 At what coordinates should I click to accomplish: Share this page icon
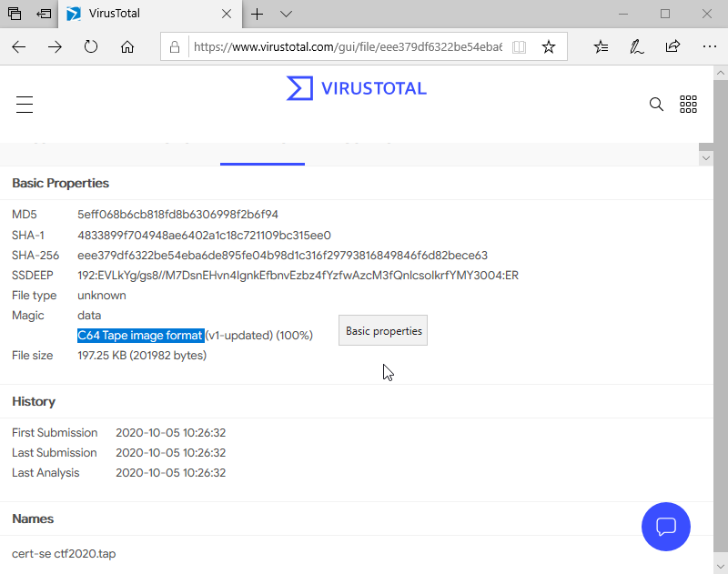pos(672,46)
